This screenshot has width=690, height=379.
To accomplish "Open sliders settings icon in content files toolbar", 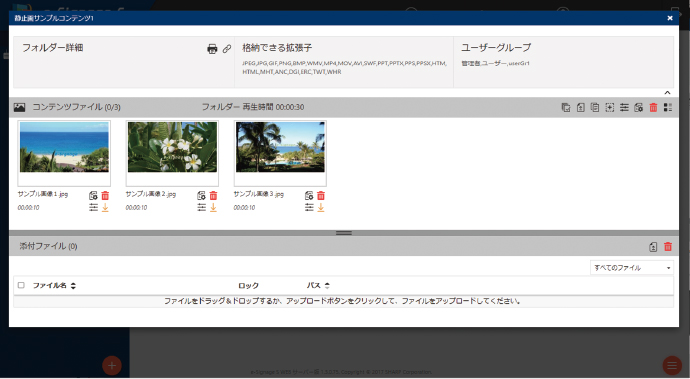I will [624, 107].
